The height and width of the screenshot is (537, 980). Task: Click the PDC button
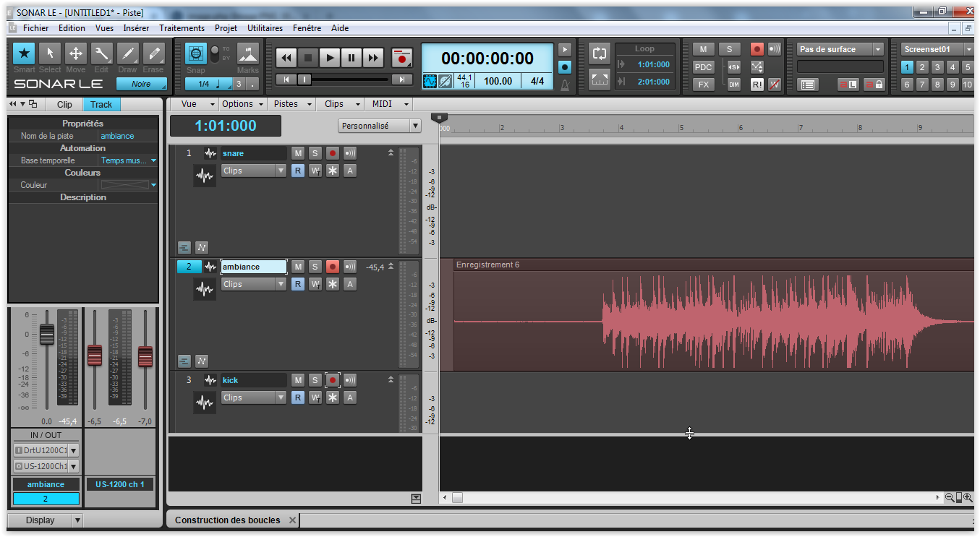click(703, 67)
